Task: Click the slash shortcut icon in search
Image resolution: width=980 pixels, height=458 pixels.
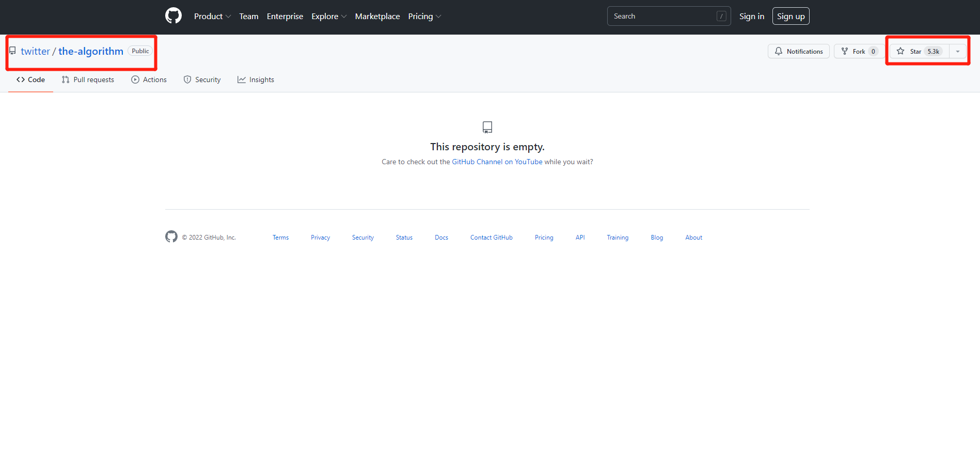Action: pos(721,17)
